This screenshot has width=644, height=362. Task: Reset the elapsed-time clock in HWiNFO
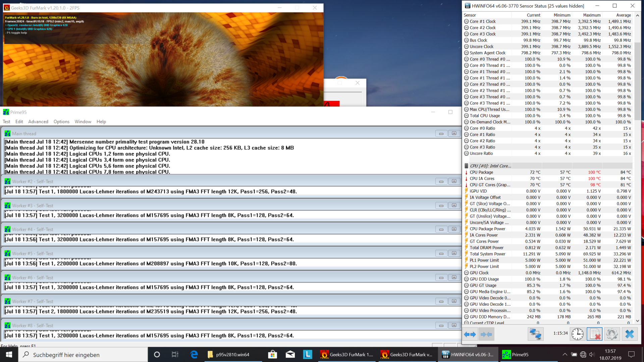(x=577, y=334)
